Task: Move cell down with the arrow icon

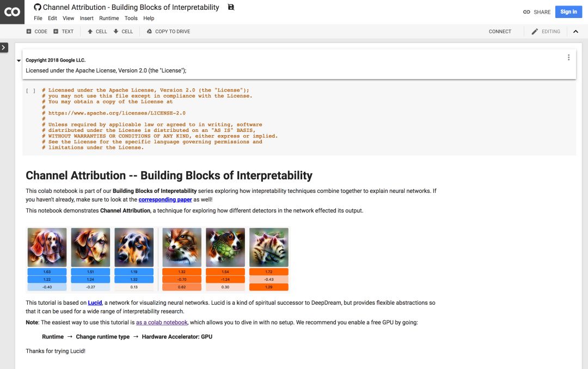Action: (x=116, y=32)
